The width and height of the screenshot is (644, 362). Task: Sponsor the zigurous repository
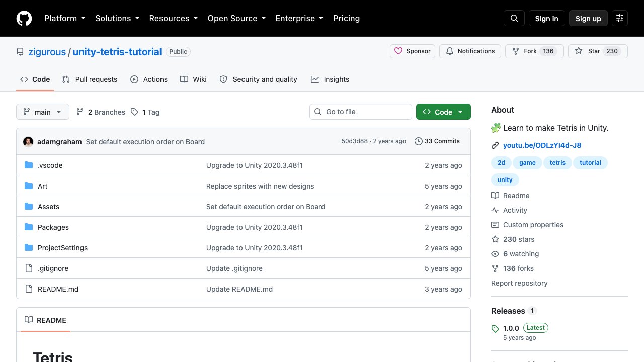point(413,51)
